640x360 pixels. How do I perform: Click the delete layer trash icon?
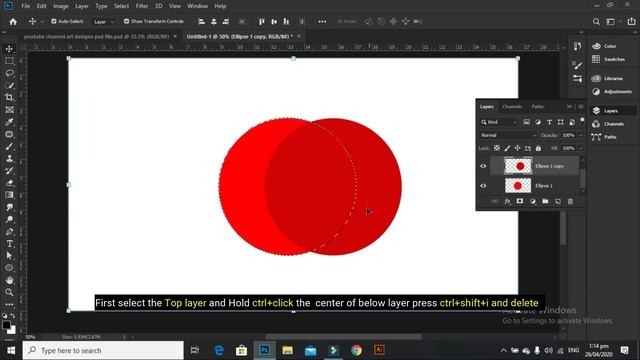coord(570,201)
